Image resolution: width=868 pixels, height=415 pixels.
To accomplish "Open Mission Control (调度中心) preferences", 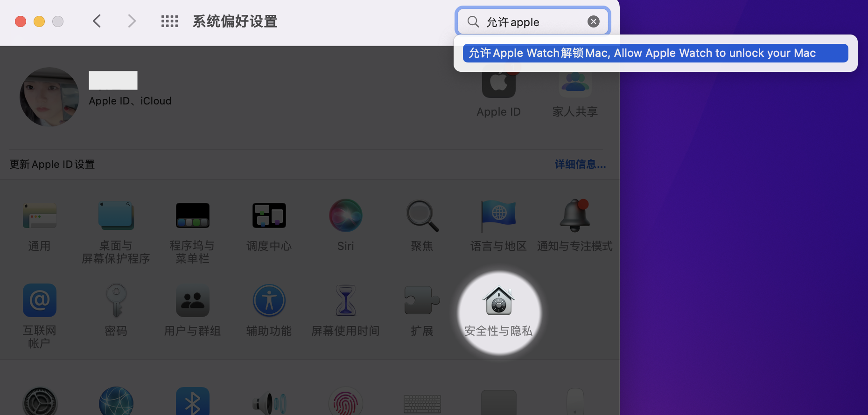I will click(x=269, y=216).
